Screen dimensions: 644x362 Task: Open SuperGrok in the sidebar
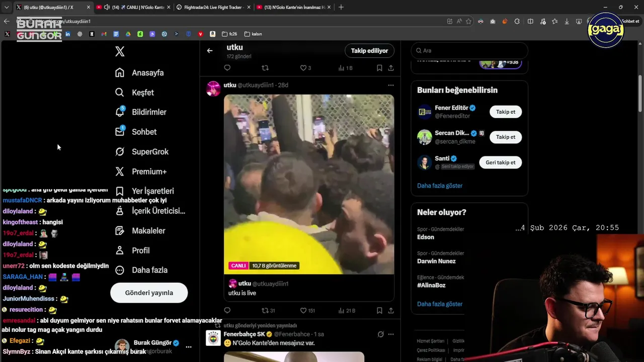coord(142,151)
